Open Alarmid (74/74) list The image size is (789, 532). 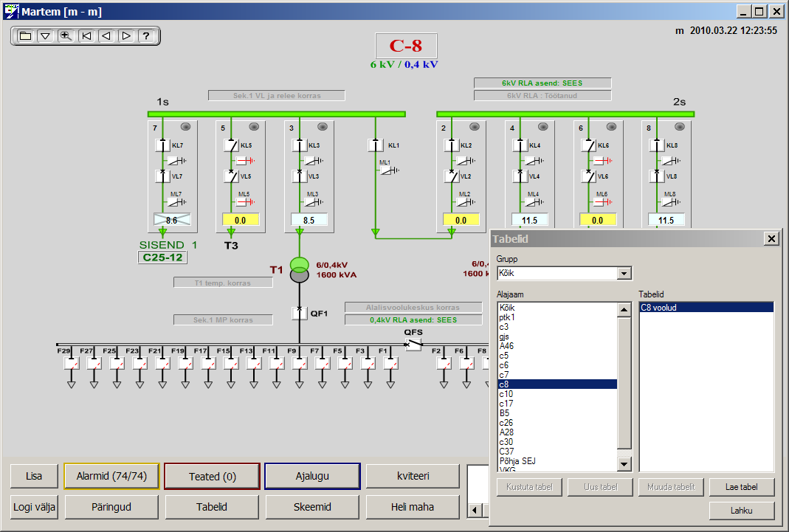(111, 477)
